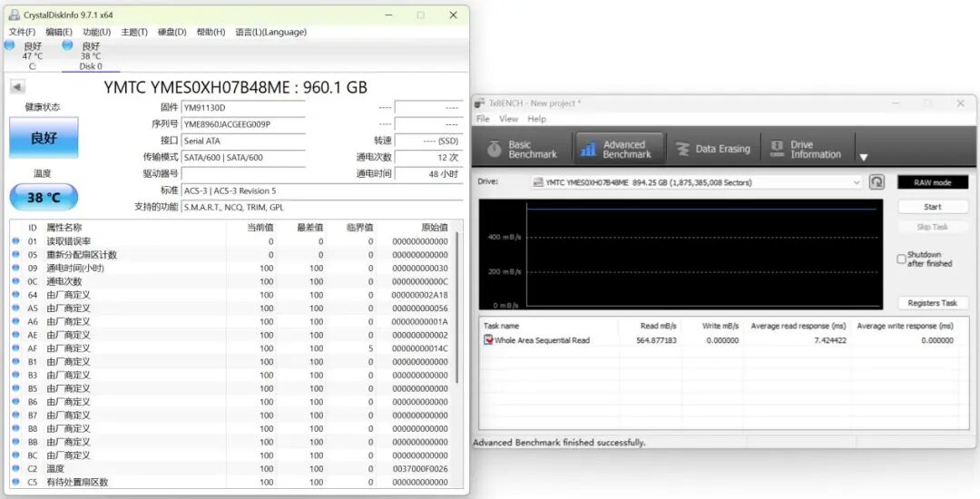Open the TxBENCH View menu

coord(509,119)
